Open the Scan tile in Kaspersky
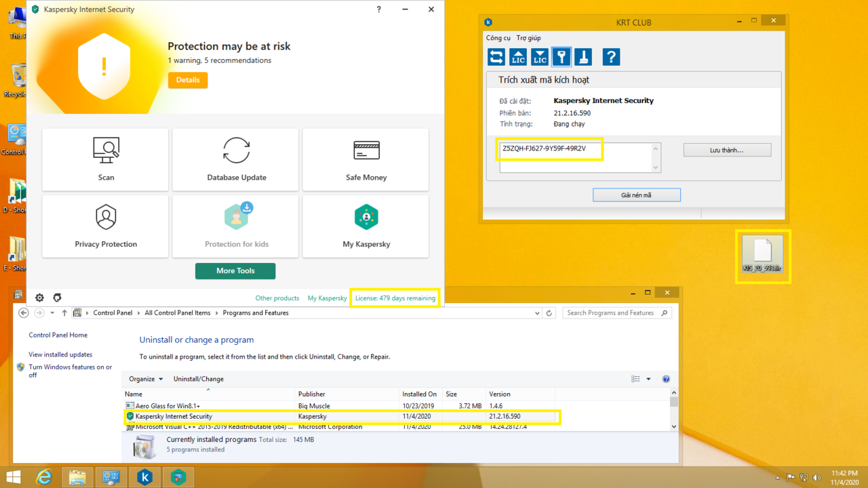868x488 pixels. point(105,160)
